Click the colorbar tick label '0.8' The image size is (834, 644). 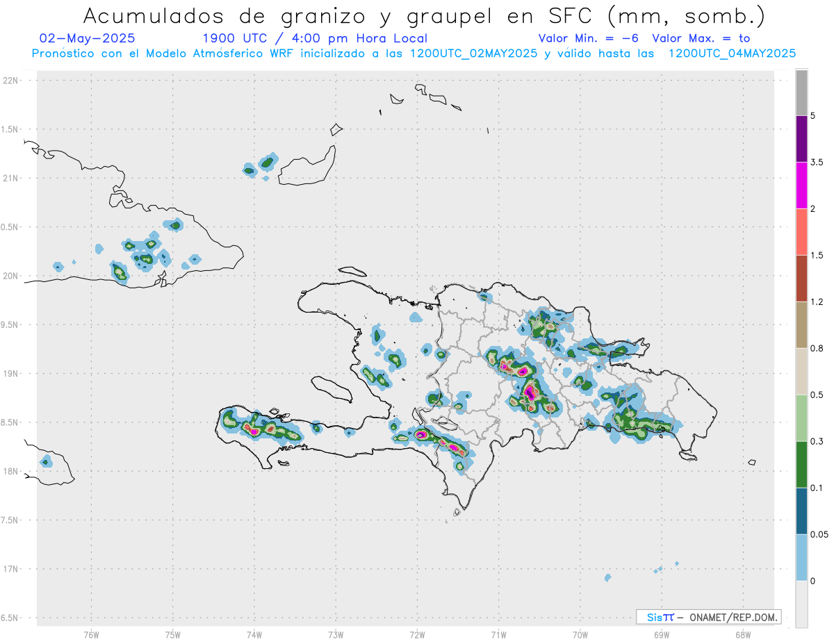pyautogui.click(x=817, y=349)
